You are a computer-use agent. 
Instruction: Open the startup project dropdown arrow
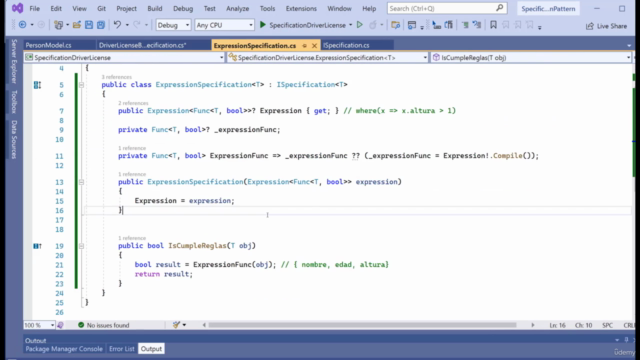point(351,25)
